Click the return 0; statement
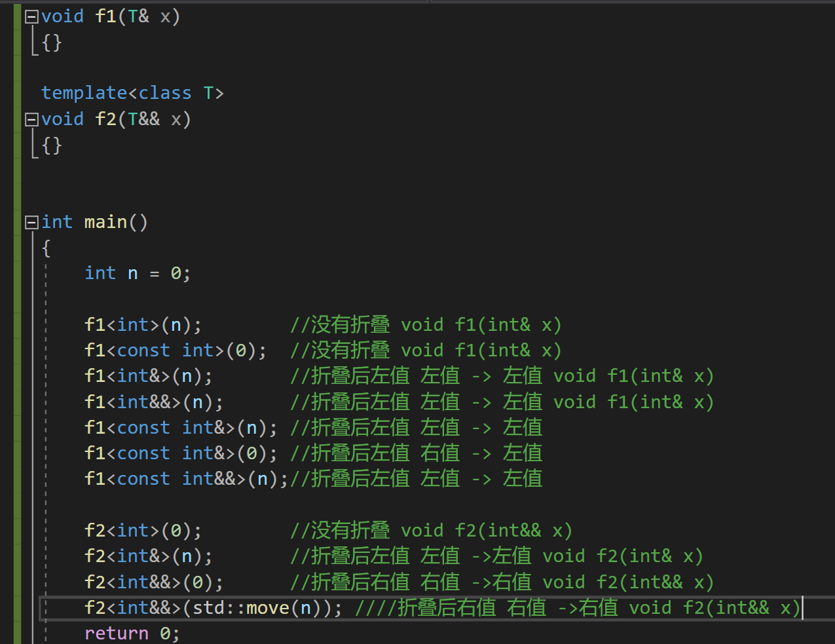 [x=132, y=634]
